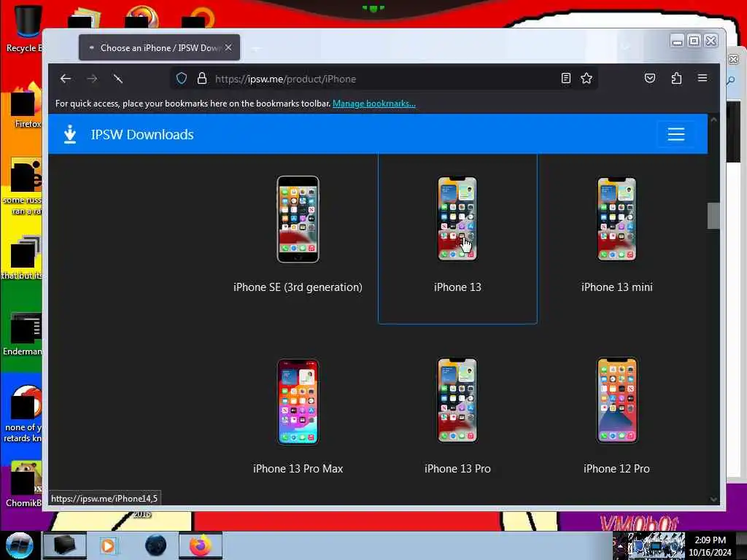
Task: Select iPhone SE (3rd generation) image
Action: tap(298, 219)
